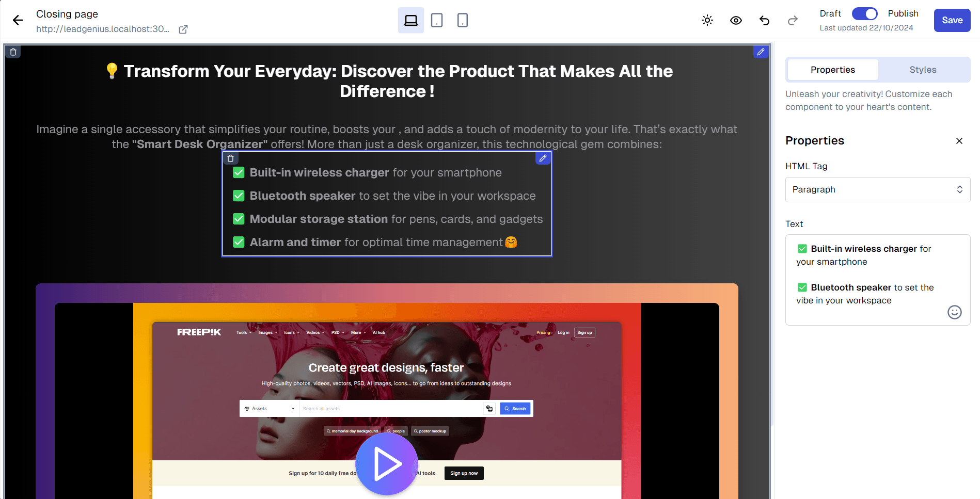Image resolution: width=980 pixels, height=499 pixels.
Task: Open the Properties tab
Action: pos(832,70)
